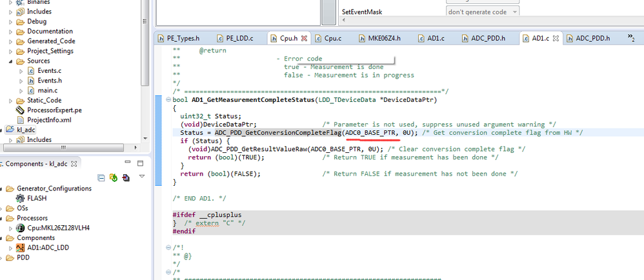Open Components view menu triangle
The image size is (644, 280).
coord(142,177)
